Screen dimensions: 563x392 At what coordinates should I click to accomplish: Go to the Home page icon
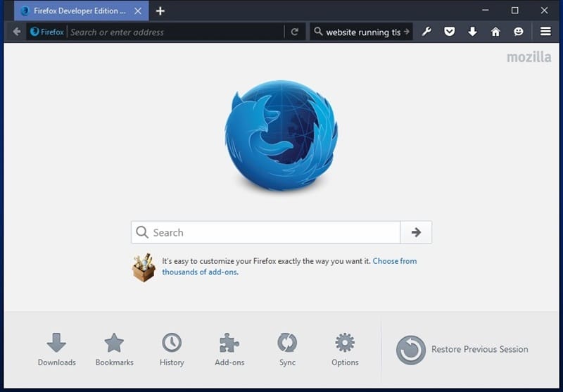pos(495,32)
